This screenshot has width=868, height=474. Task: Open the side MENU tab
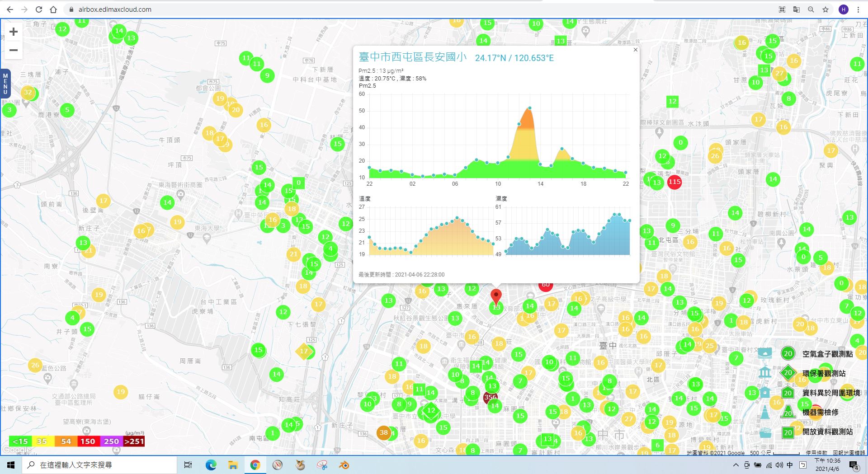point(5,84)
